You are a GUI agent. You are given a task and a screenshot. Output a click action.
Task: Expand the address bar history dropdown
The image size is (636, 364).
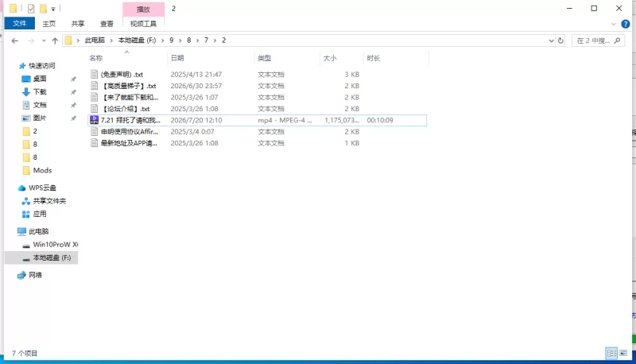(x=551, y=41)
